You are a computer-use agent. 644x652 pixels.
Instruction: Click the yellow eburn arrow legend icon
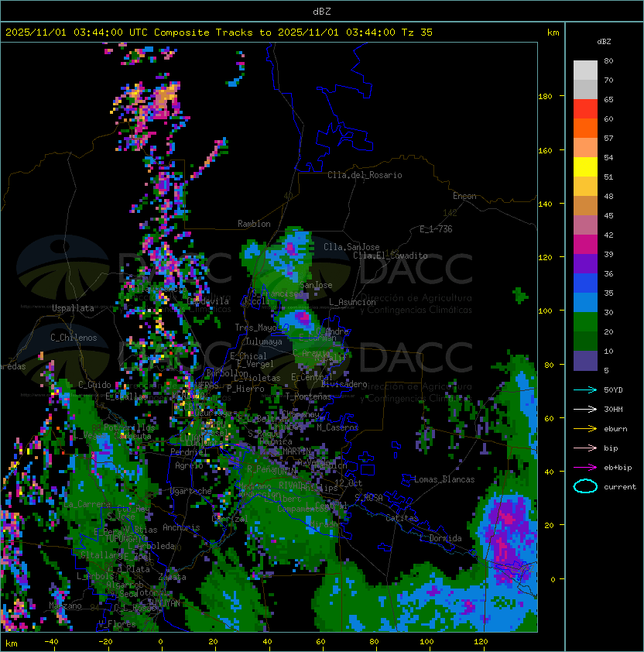click(585, 429)
